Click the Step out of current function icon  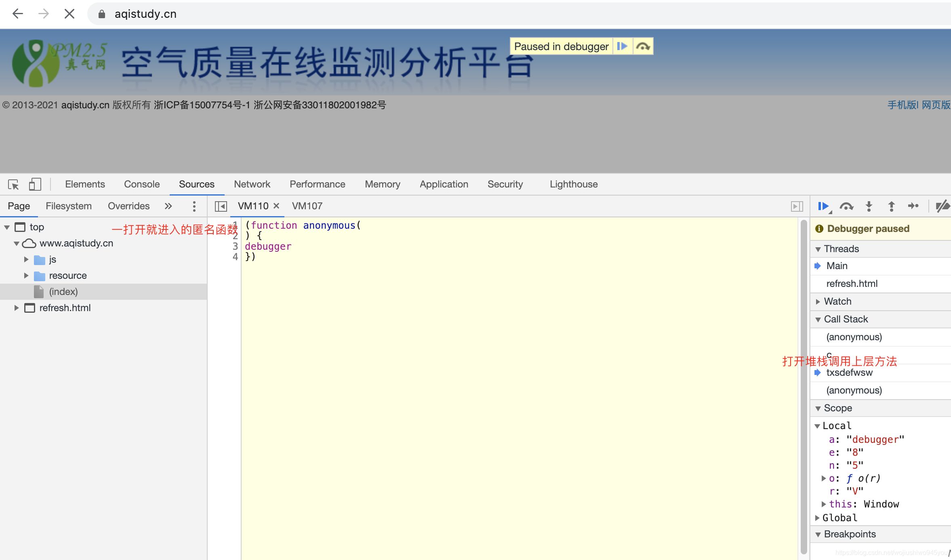tap(891, 205)
